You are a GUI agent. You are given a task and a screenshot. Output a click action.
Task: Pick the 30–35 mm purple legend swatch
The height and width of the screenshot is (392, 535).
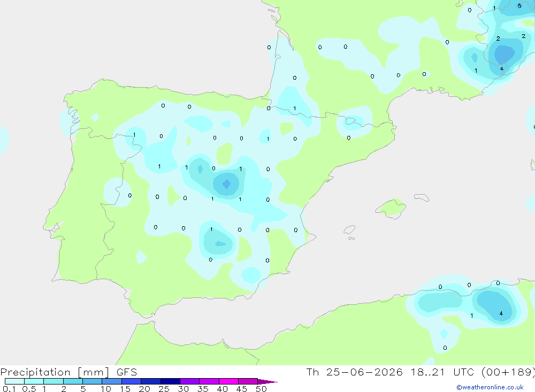(x=190, y=381)
